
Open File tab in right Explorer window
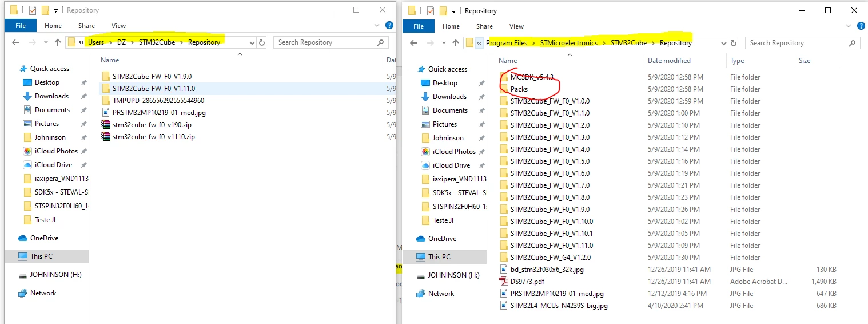[419, 26]
